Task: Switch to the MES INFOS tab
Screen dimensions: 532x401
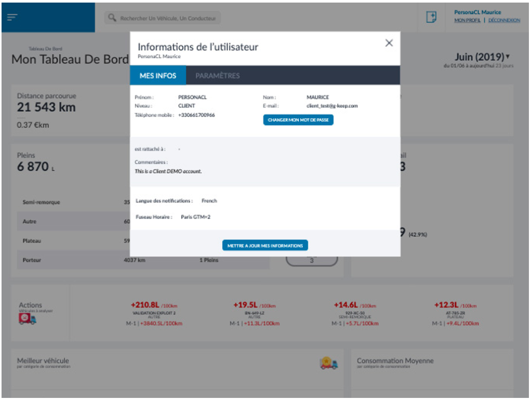Action: coord(158,76)
